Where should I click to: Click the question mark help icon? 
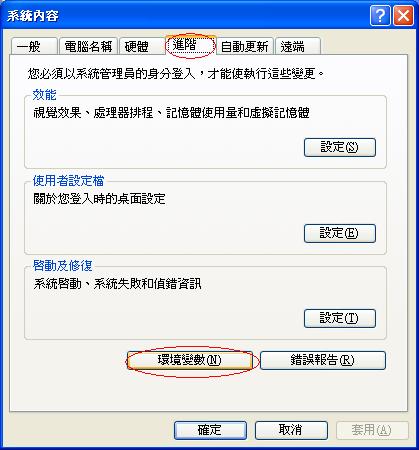pyautogui.click(x=380, y=16)
